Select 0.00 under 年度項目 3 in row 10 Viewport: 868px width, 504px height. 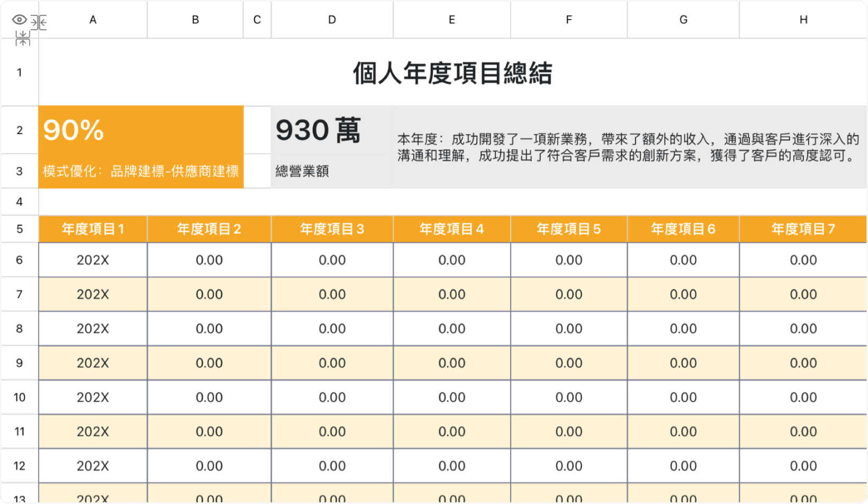[332, 398]
